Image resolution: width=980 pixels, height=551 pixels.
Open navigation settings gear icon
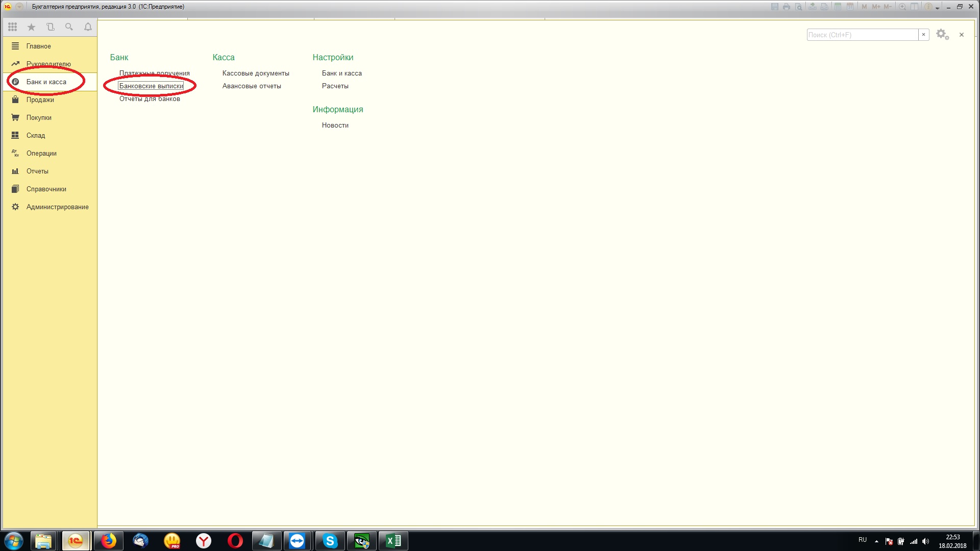point(942,35)
